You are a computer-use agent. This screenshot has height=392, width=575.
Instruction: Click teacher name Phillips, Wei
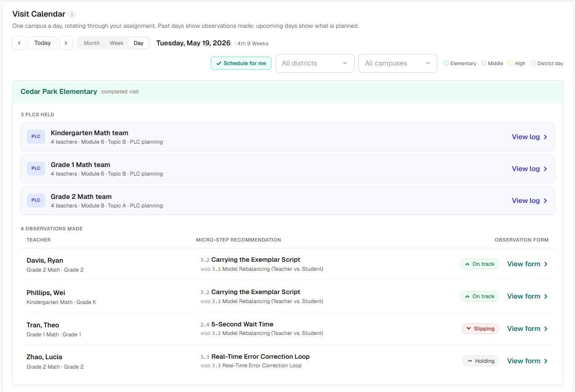pyautogui.click(x=46, y=293)
